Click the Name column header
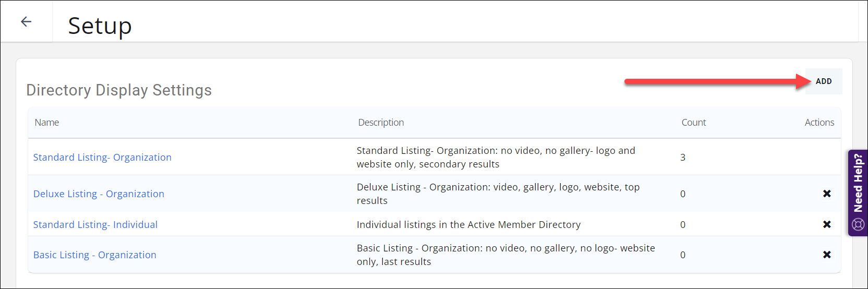Viewport: 868px width, 289px height. click(47, 123)
